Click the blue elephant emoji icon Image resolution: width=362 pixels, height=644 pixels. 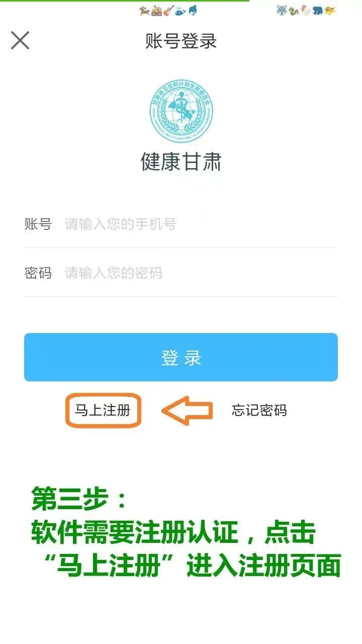[x=318, y=11]
